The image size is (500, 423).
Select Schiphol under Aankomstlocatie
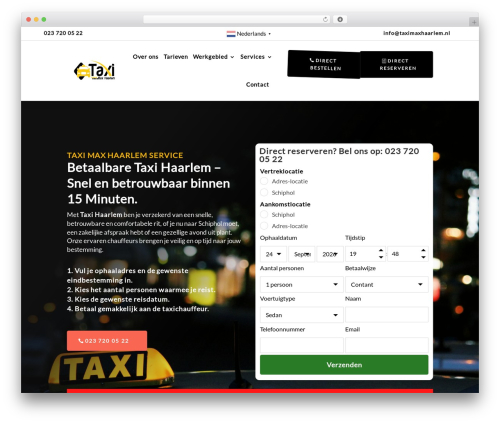pos(264,214)
